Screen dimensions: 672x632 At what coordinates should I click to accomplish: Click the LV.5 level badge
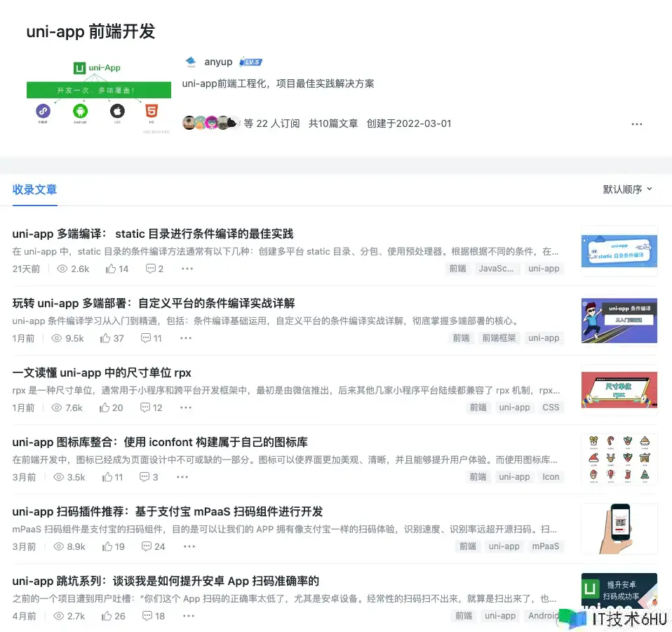point(250,62)
